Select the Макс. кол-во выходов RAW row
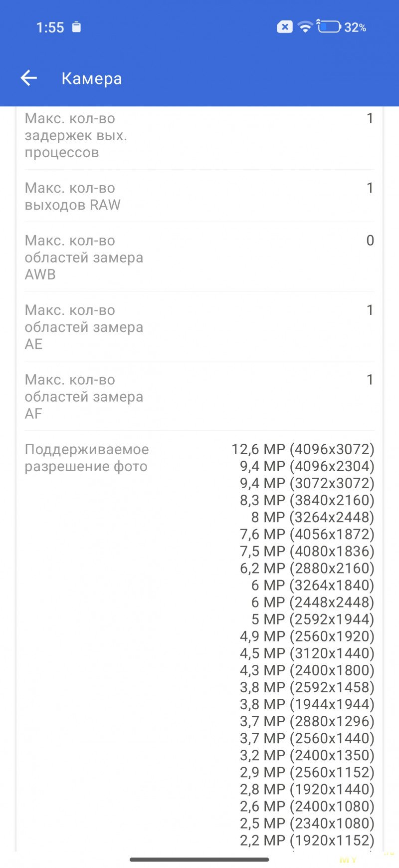The height and width of the screenshot is (868, 399). click(199, 196)
